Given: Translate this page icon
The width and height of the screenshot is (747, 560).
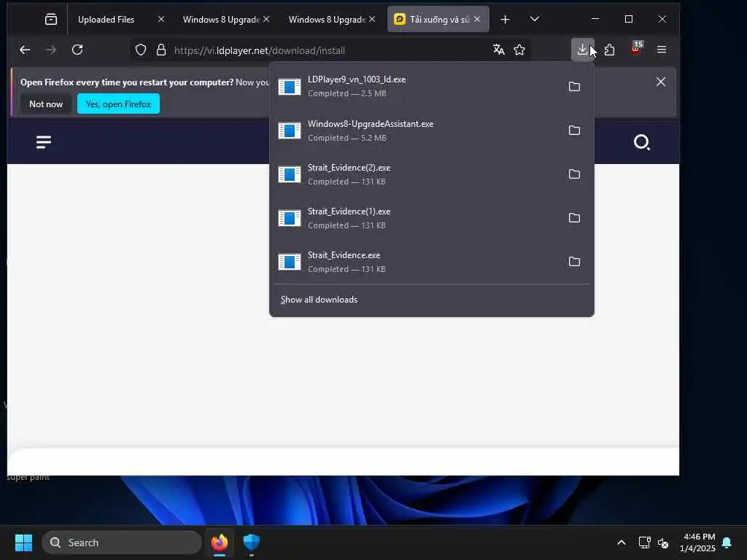Looking at the screenshot, I should (499, 50).
